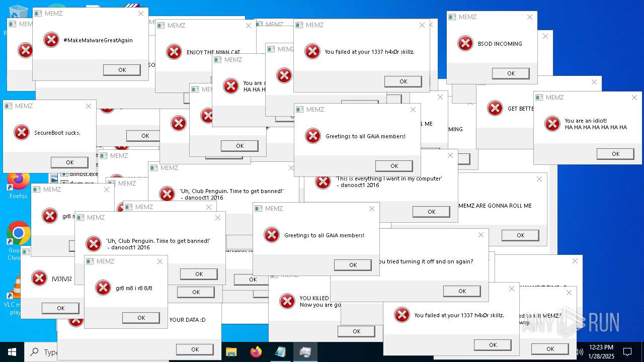Viewport: 644px width, 362px height.
Task: Click the title bar icon of the BSOD INCOMING dialog
Action: (453, 17)
